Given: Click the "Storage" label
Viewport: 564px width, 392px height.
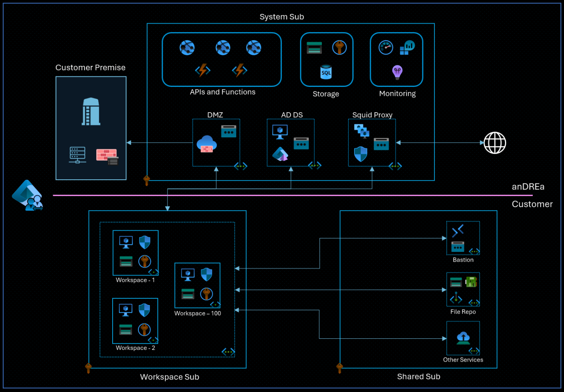Looking at the screenshot, I should coord(326,94).
